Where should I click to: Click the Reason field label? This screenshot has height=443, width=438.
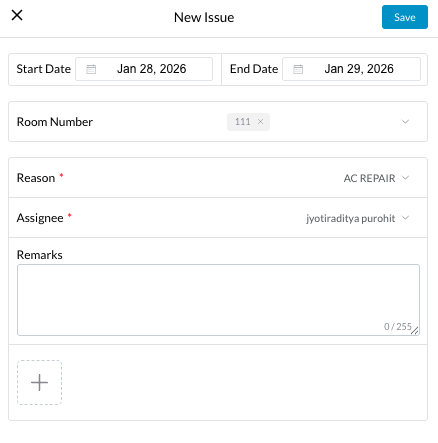(36, 178)
